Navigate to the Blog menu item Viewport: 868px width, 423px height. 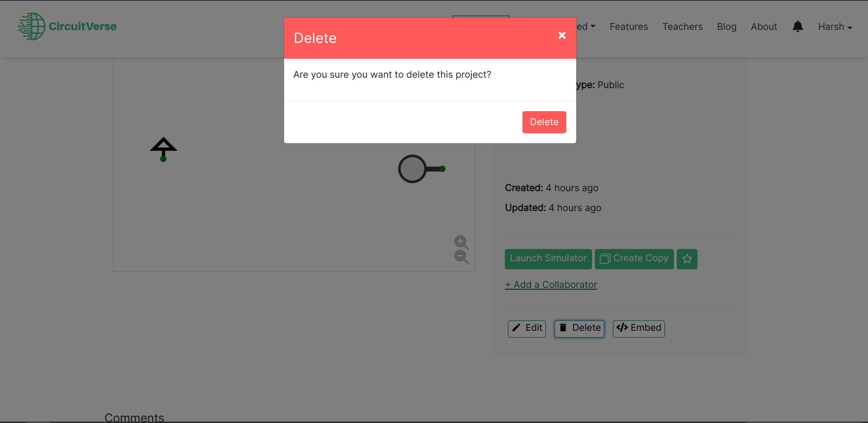726,27
